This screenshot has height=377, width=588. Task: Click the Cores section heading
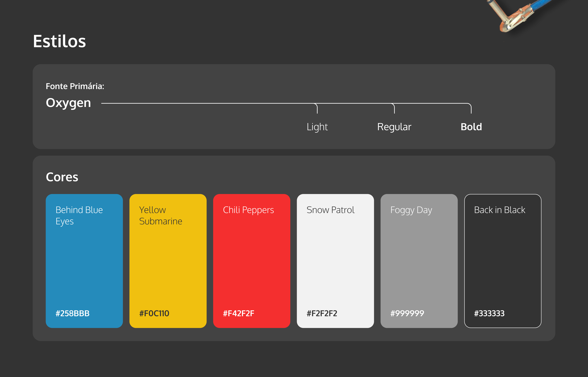[x=62, y=177]
